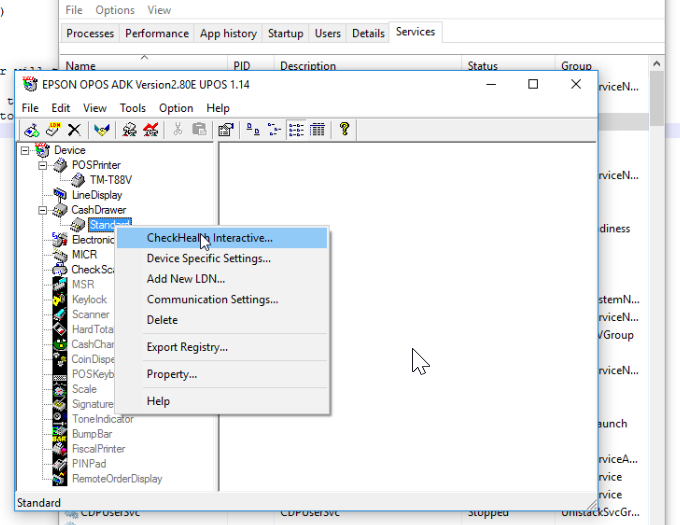680x525 pixels.
Task: Switch to large icons view in toolbar
Action: (253, 130)
